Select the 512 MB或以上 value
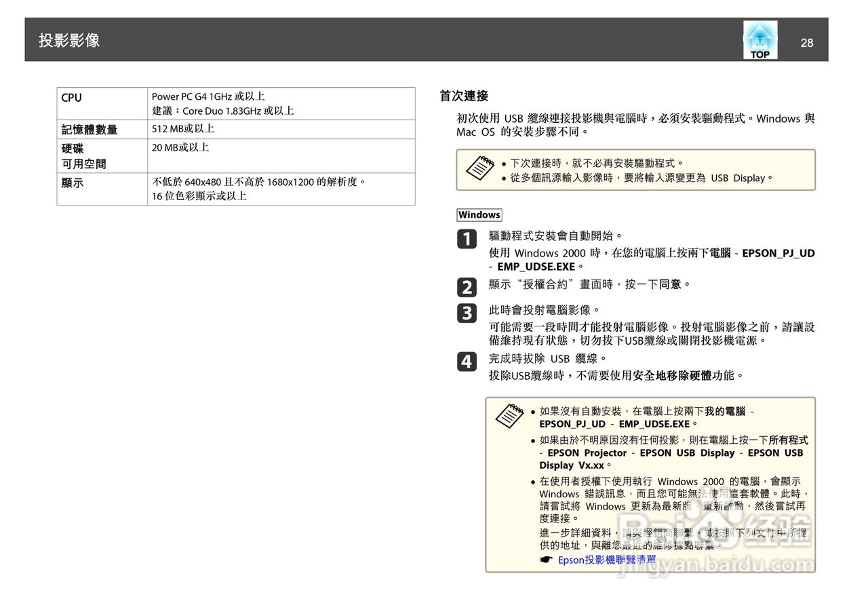This screenshot has height=614, width=868. pyautogui.click(x=182, y=129)
